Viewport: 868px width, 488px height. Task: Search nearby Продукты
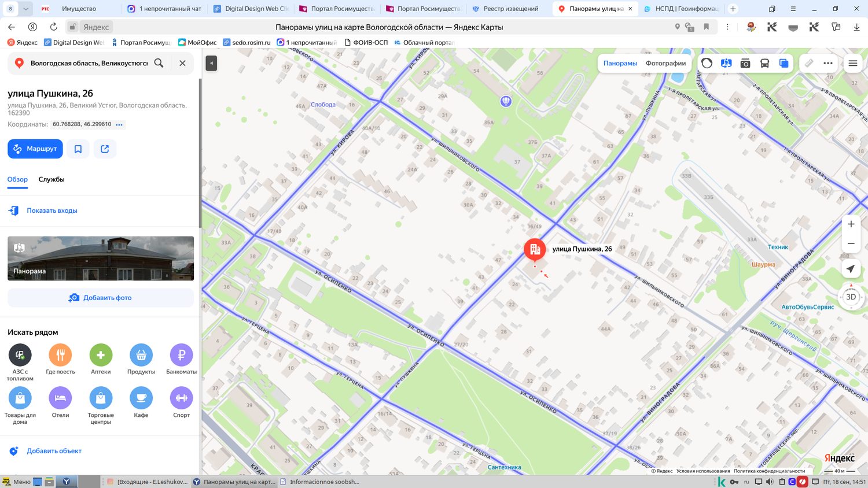[141, 358]
